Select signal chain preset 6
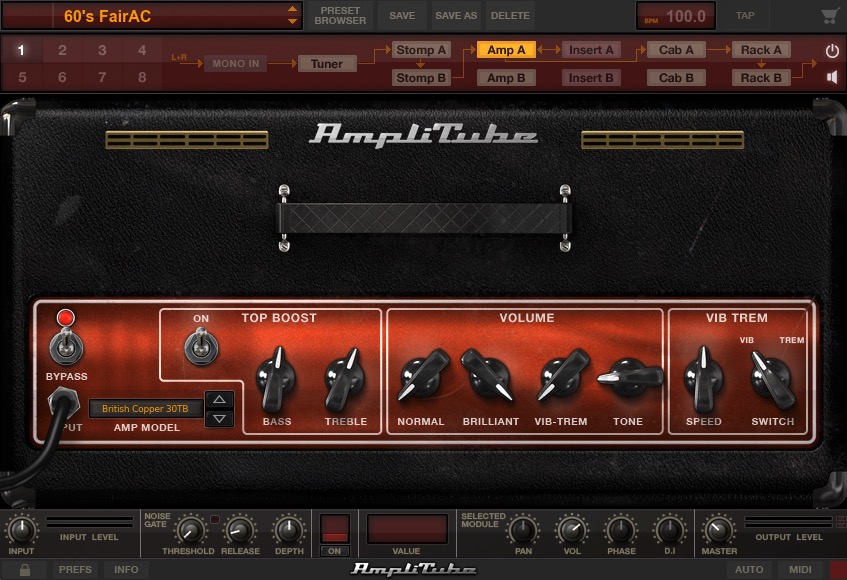 [62, 77]
